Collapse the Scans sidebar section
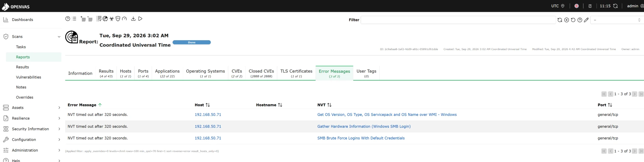This screenshot has height=162, width=644. point(59,37)
